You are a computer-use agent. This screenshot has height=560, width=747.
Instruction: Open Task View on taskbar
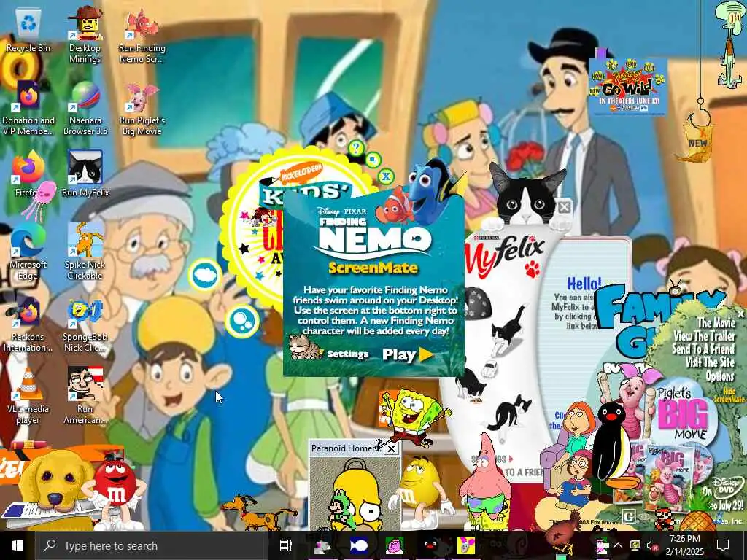point(286,545)
